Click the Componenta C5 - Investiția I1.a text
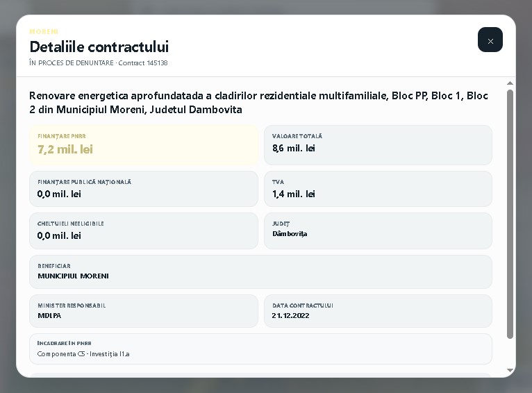This screenshot has width=532, height=393. click(x=83, y=354)
